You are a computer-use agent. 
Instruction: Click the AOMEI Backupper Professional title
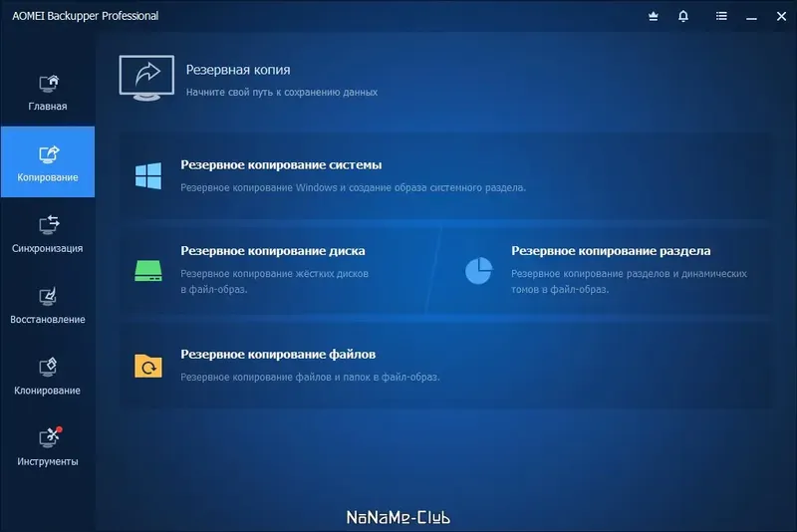[86, 16]
